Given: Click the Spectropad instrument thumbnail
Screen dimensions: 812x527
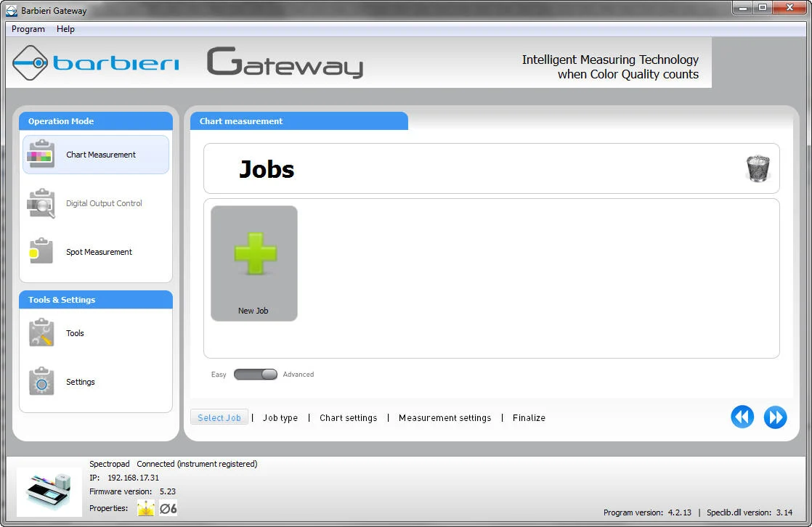Looking at the screenshot, I should click(x=47, y=492).
